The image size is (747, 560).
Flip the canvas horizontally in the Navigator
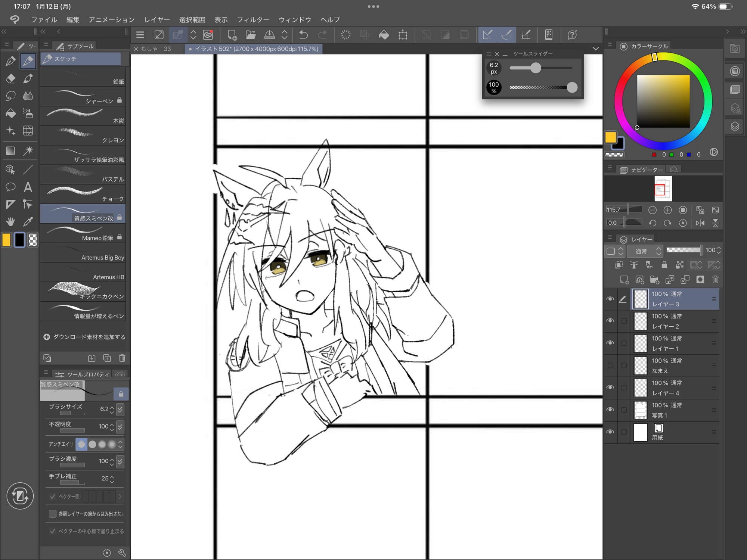700,223
